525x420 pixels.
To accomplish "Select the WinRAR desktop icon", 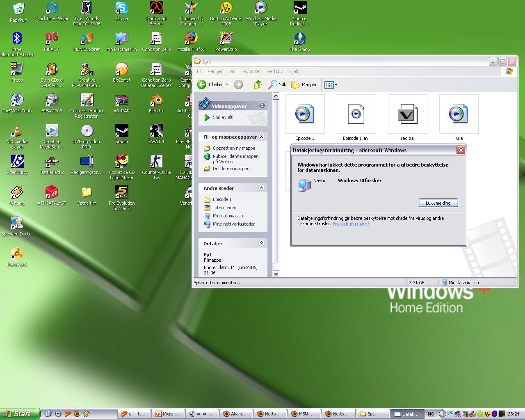I will click(x=121, y=103).
